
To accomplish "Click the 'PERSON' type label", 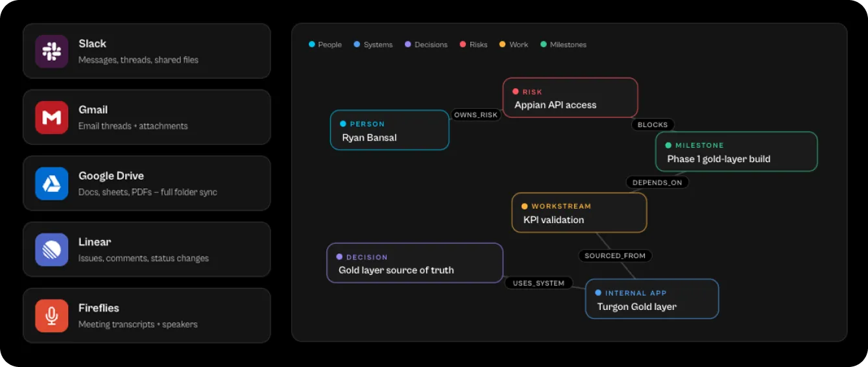I will coord(367,124).
